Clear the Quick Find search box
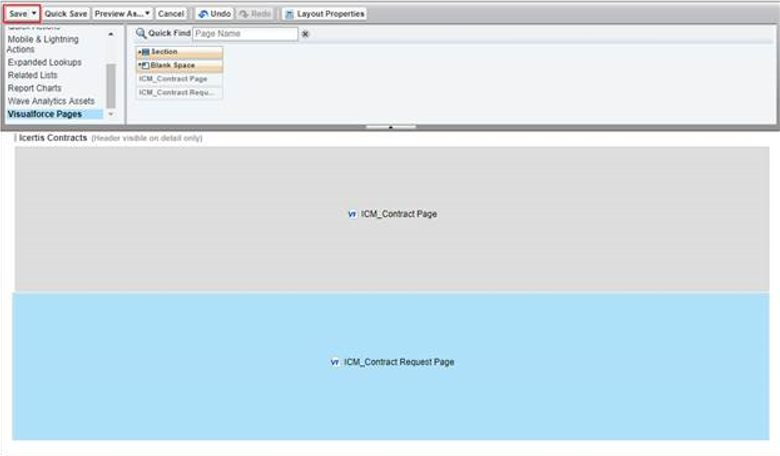 pos(305,34)
